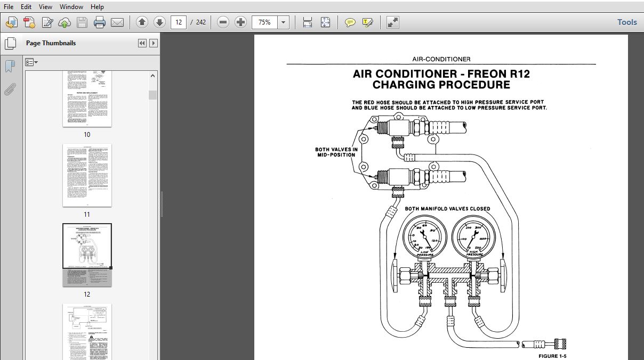
Task: Click the Edit/Sign document icon
Action: (47, 22)
